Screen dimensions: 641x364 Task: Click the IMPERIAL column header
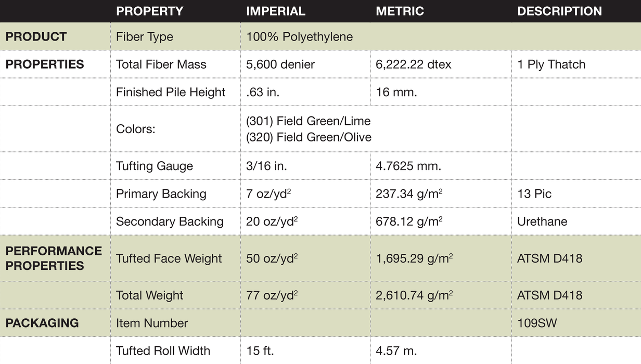276,11
